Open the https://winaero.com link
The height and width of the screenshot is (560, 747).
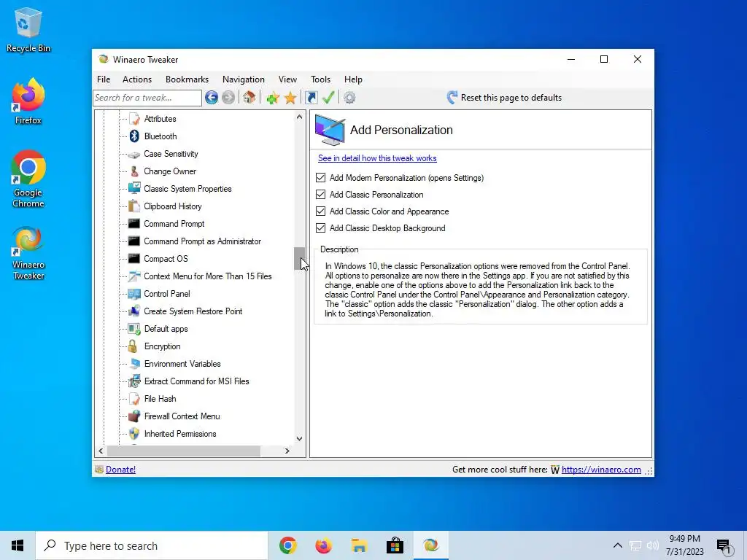coord(601,470)
